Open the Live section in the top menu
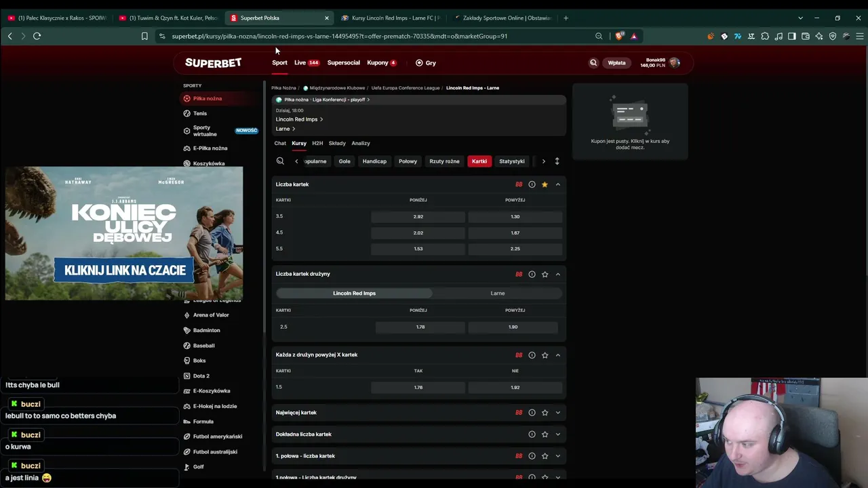Screen dimensions: 868x488 [307, 63]
